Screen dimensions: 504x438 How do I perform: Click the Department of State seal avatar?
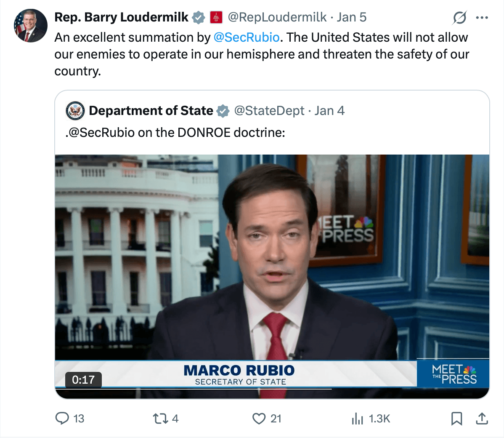(75, 111)
